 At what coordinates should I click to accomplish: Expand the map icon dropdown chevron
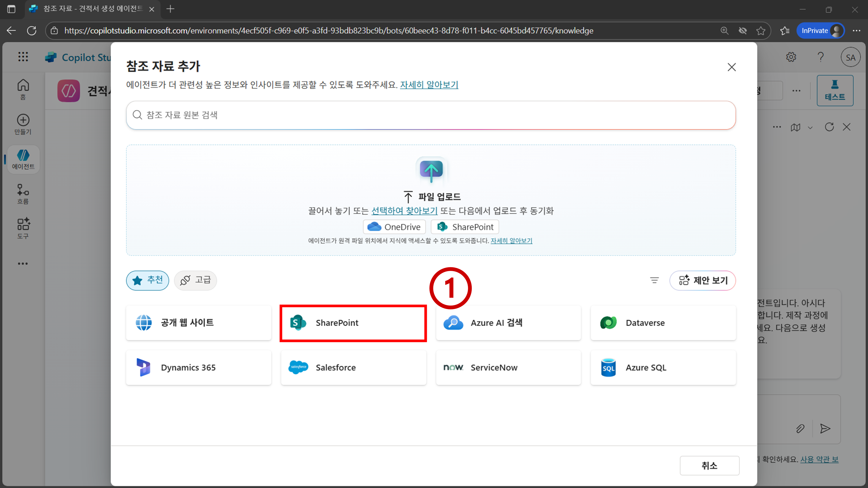click(x=810, y=128)
